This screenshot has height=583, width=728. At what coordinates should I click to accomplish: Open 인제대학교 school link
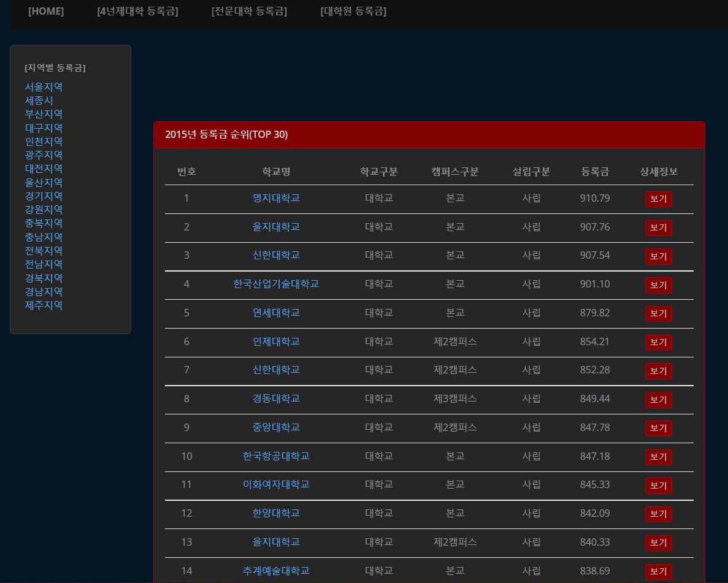click(276, 341)
